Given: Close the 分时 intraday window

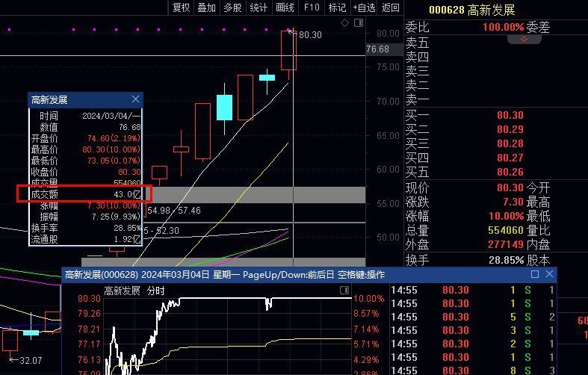Looking at the screenshot, I should [x=549, y=274].
